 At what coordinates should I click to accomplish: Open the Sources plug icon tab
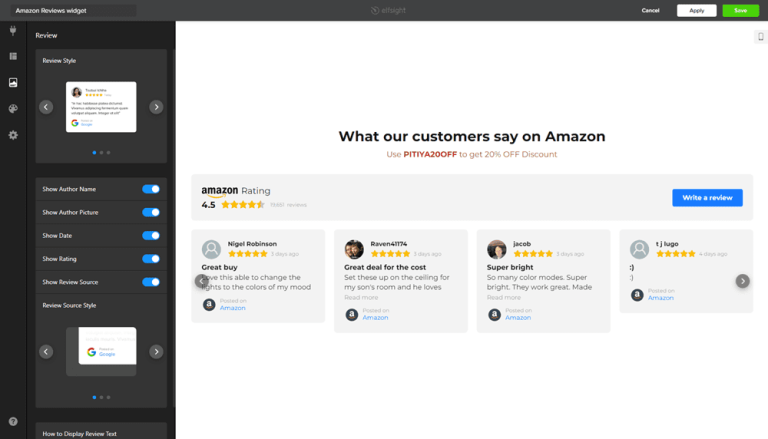13,30
